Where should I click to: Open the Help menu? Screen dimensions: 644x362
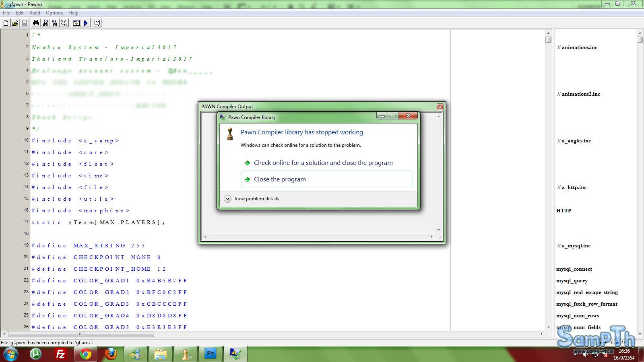click(73, 13)
